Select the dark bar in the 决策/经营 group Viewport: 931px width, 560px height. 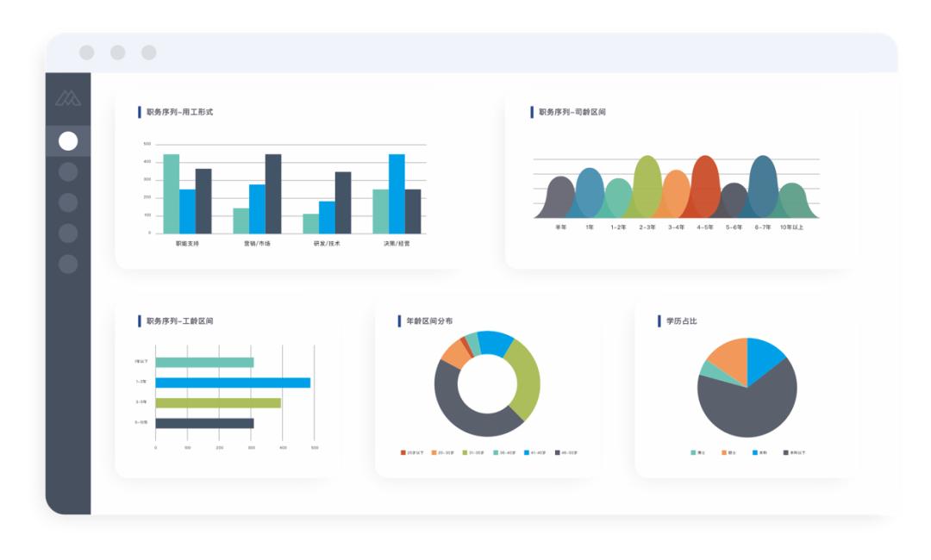(x=413, y=212)
